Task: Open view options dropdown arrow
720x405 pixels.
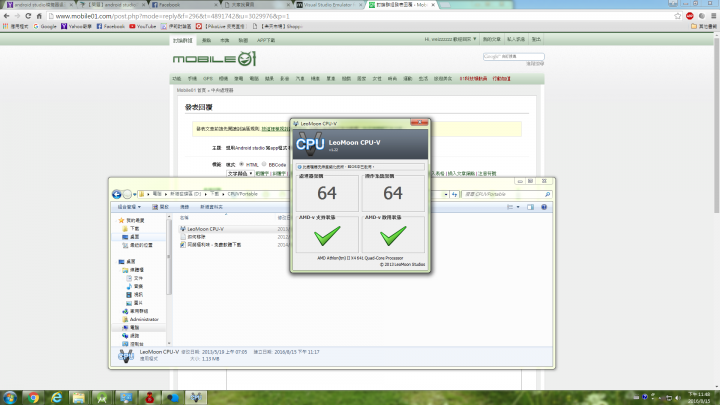Action: pos(518,207)
